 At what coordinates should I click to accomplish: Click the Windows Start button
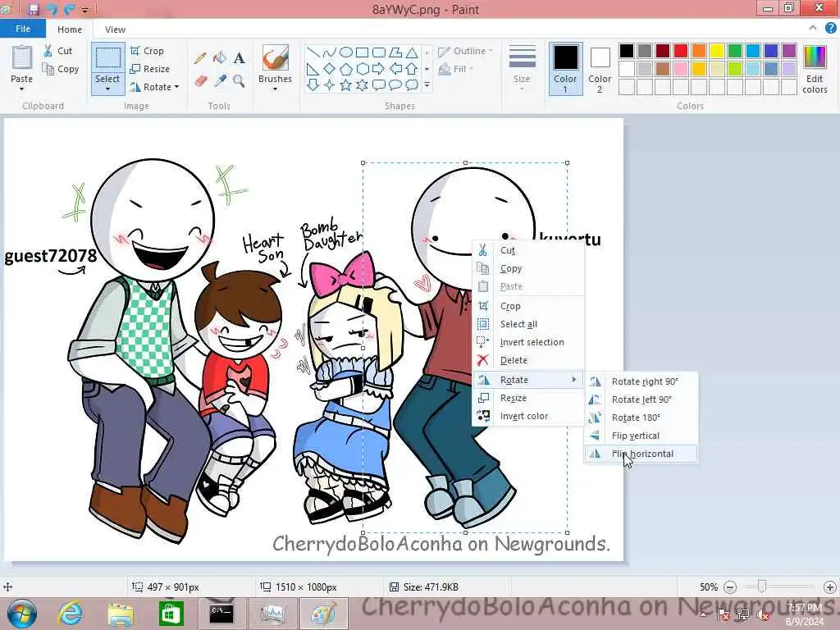pyautogui.click(x=22, y=614)
